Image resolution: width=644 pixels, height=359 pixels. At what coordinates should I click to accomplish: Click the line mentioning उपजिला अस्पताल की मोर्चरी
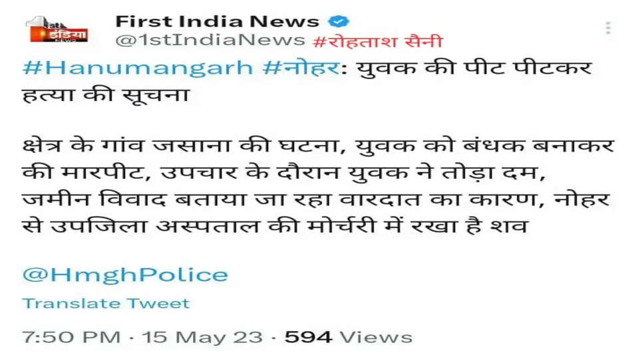tap(275, 226)
